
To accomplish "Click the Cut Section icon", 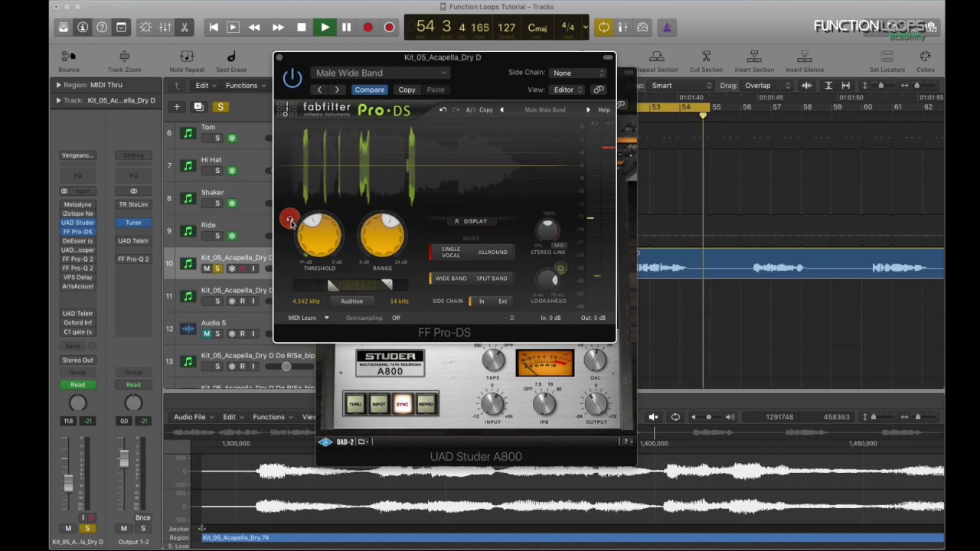I will [706, 61].
